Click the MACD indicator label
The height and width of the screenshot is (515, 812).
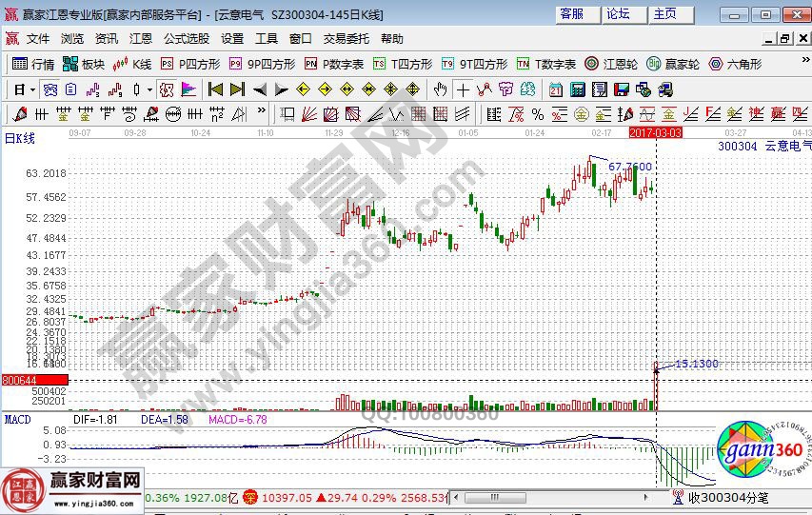click(17, 419)
